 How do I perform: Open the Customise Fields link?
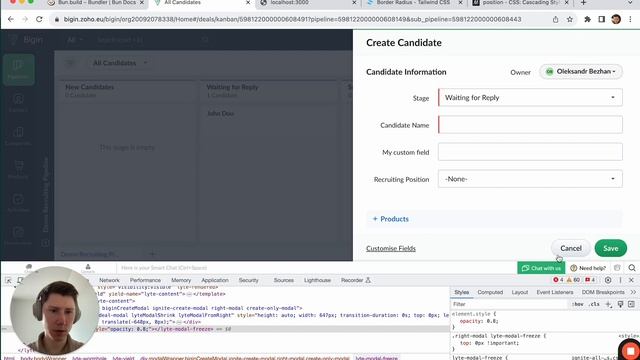(x=391, y=248)
